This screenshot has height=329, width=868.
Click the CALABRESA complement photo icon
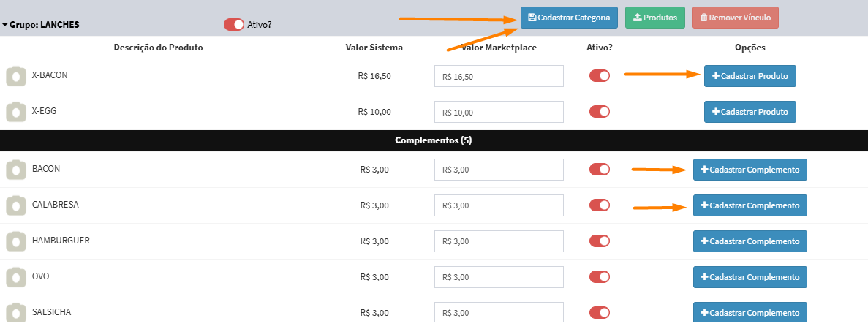16,205
